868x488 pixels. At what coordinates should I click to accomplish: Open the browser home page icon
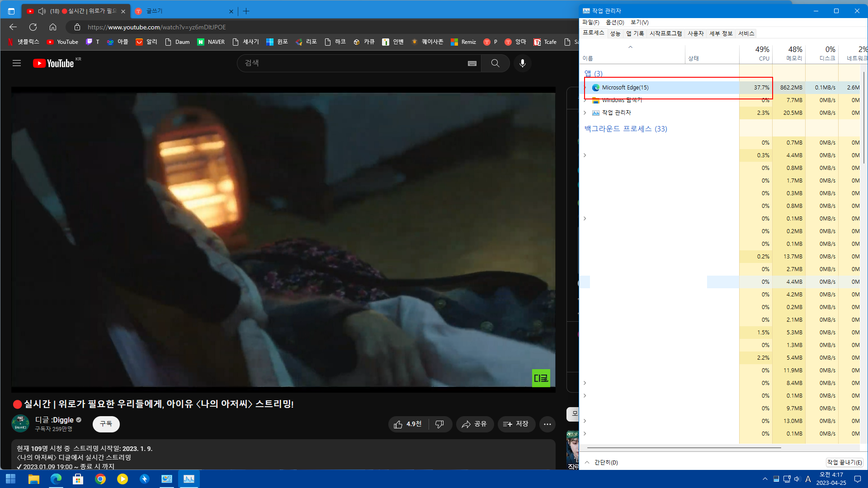click(53, 27)
